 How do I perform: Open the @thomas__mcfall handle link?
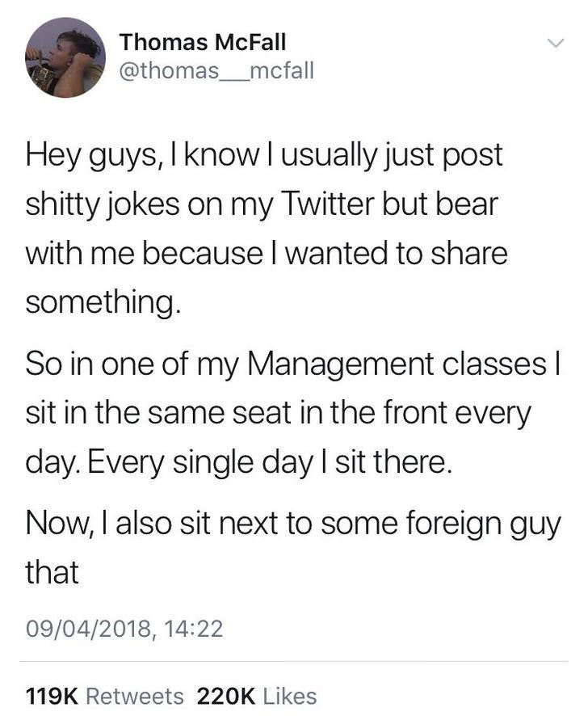coord(216,71)
